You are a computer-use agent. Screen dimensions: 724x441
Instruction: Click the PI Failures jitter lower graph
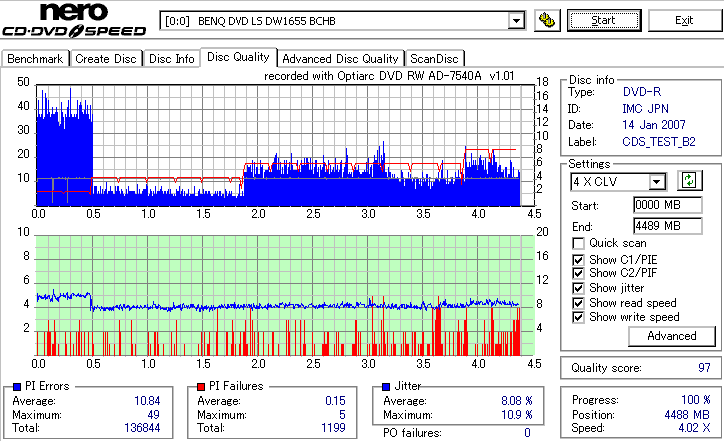tap(285, 296)
